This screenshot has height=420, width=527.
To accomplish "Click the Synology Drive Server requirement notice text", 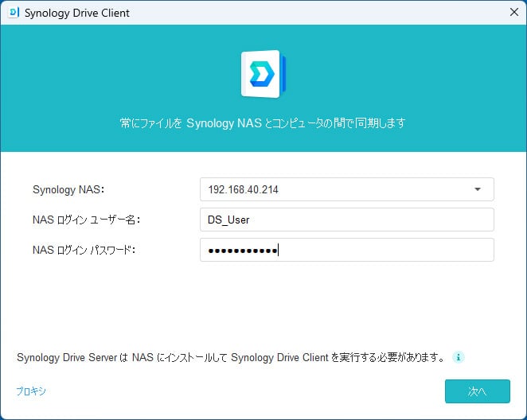I will tap(231, 358).
